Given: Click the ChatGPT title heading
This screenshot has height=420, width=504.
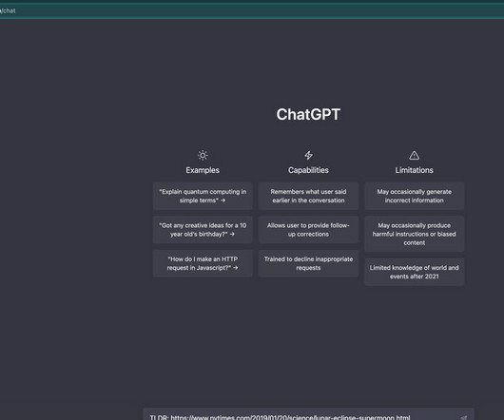Looking at the screenshot, I should (x=308, y=114).
